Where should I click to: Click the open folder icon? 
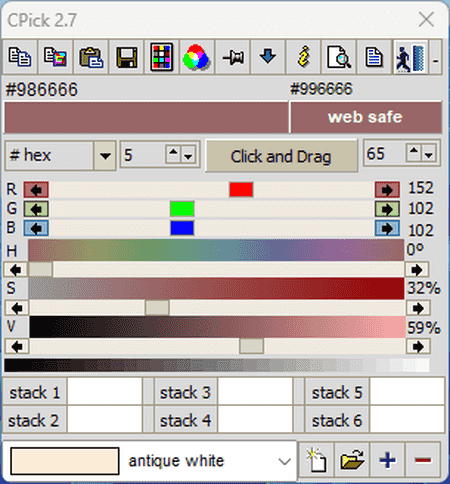tap(352, 460)
